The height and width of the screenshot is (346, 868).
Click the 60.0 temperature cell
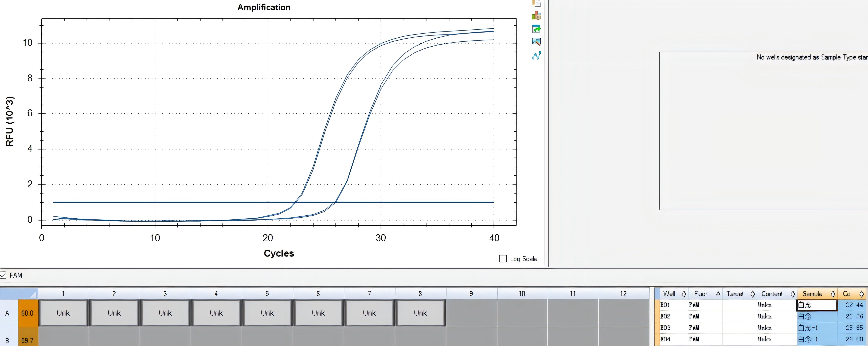(28, 313)
